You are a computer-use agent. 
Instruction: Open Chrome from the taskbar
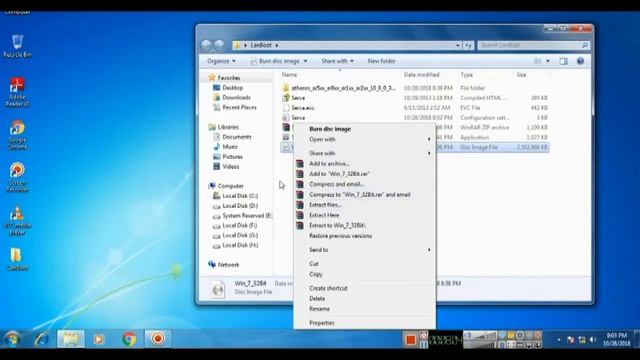coord(129,339)
